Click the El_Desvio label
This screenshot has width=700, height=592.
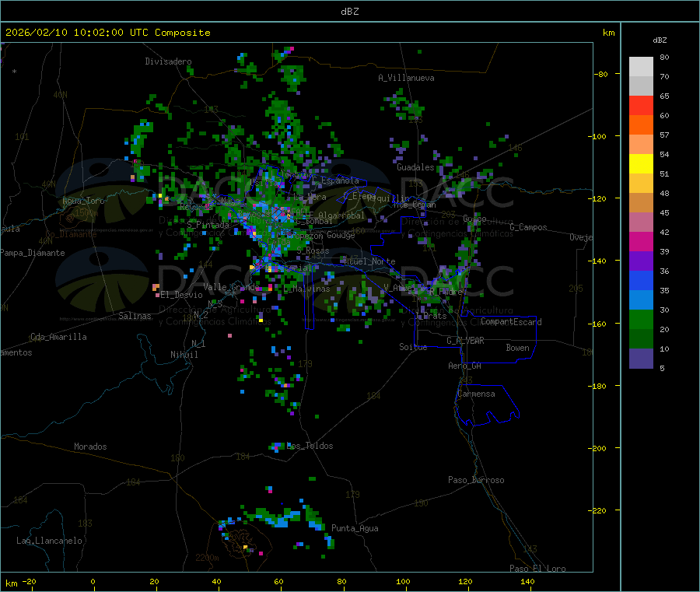point(182,295)
